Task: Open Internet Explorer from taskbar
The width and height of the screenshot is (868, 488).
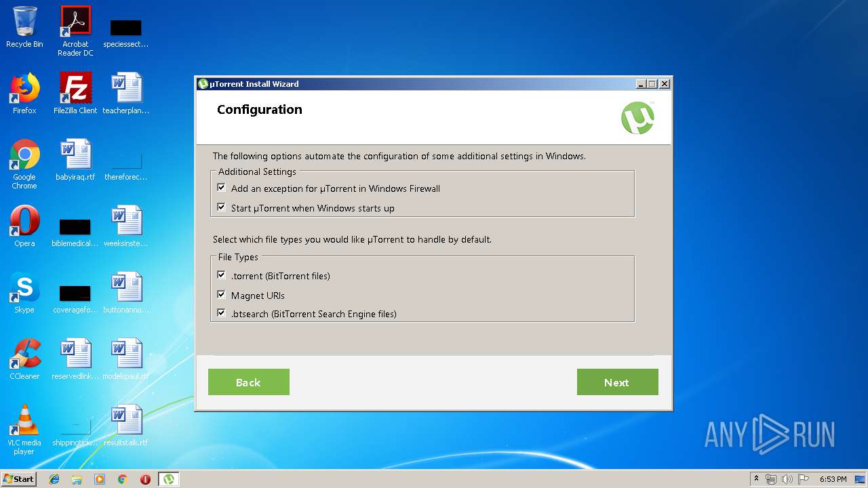Action: [x=54, y=479]
